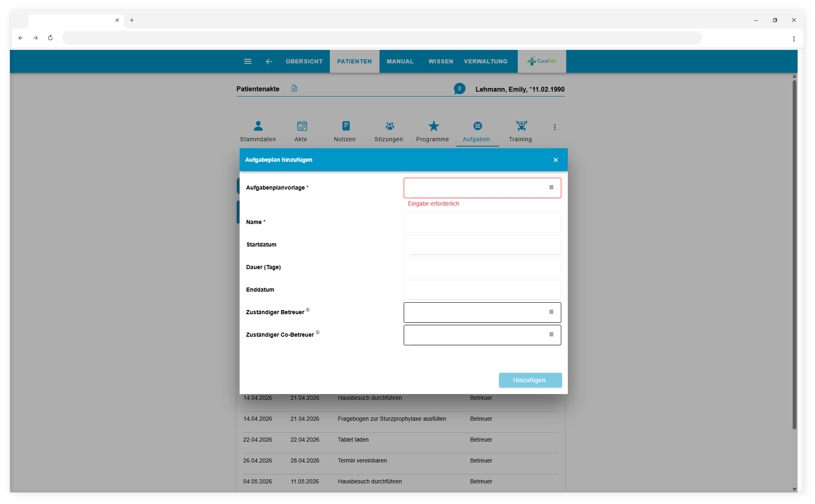Open the Zuständiger Betreuer list selector
The image size is (815, 504).
551,312
